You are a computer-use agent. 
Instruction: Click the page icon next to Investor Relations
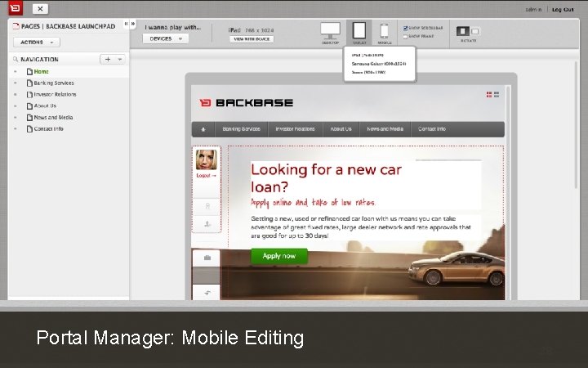(29, 94)
